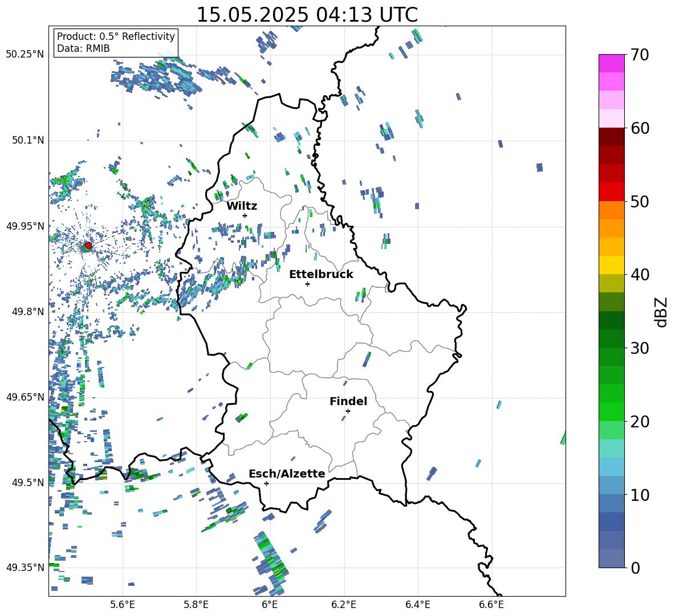
Task: Click the 0 tick label on colorbar
Action: click(x=635, y=568)
